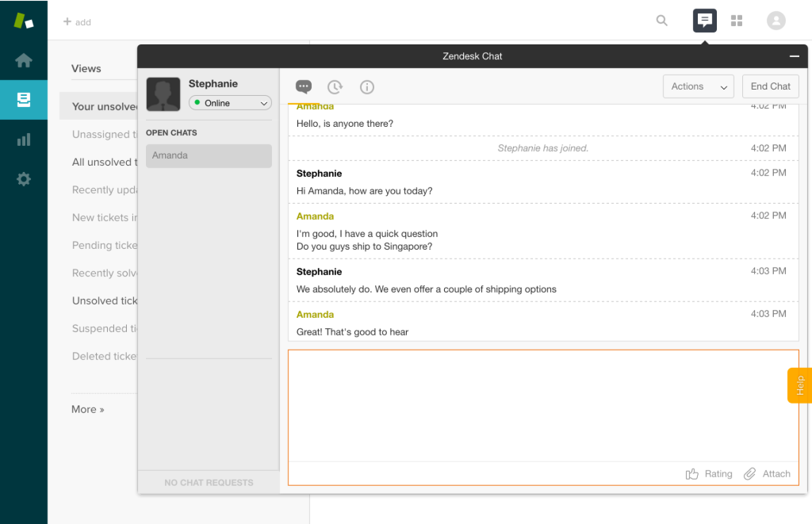812x524 pixels.
Task: Open the All unsolved tickets view
Action: tap(105, 162)
